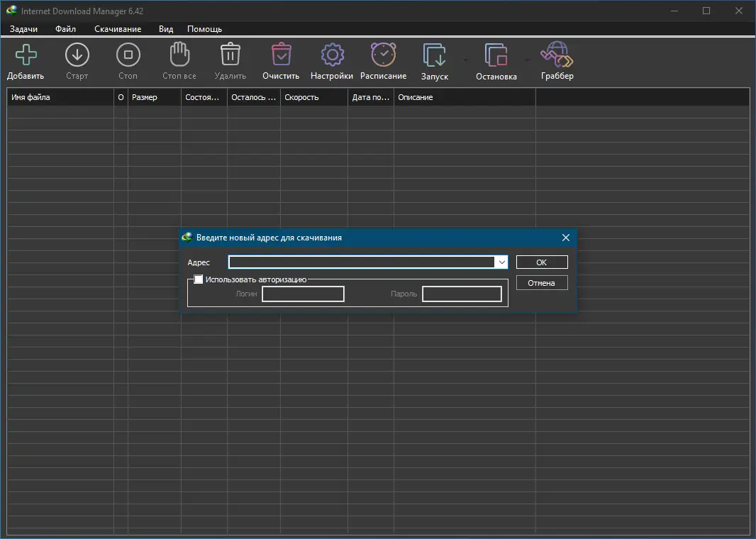The image size is (756, 539).
Task: Expand the dropdown arrow next to Запуск
Action: 465,60
